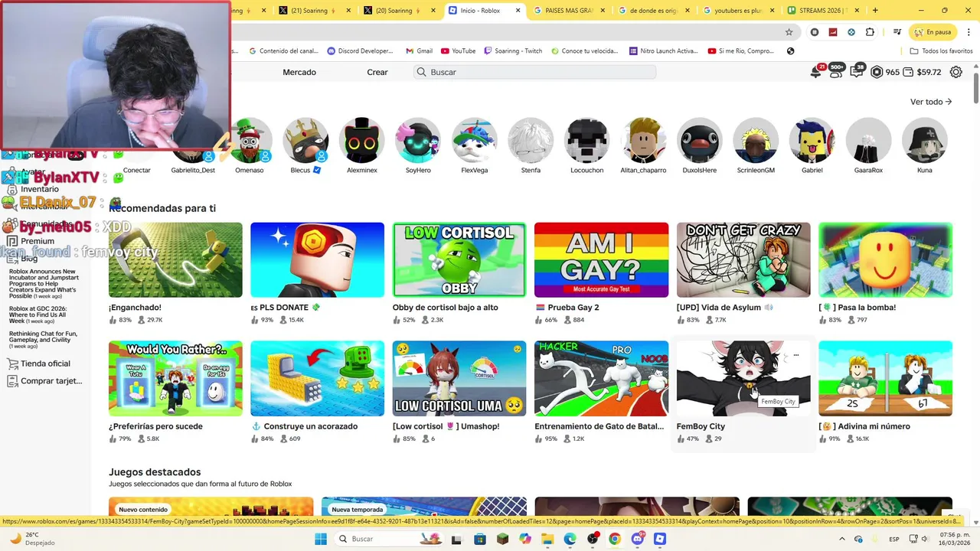Open friend Alexminex's avatar
The image size is (980, 551).
[361, 140]
